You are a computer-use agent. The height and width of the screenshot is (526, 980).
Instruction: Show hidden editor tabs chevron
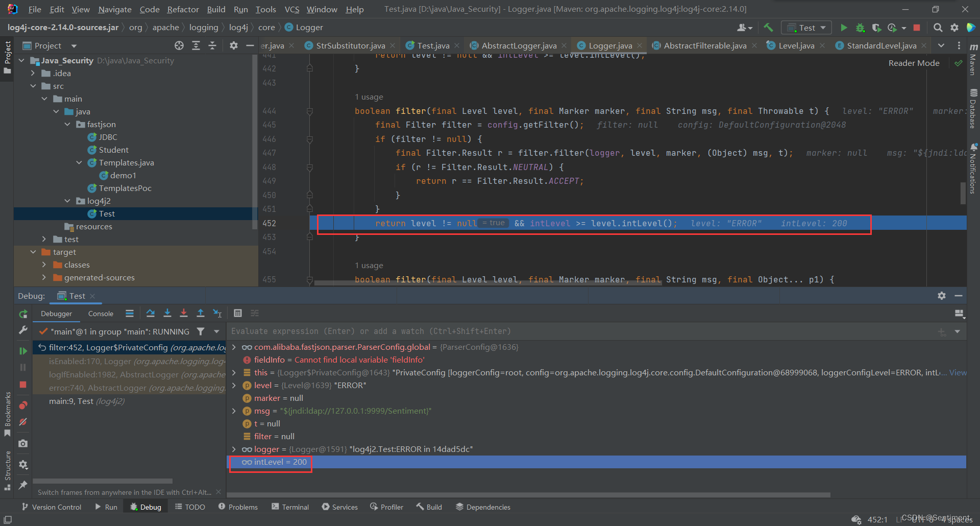pos(941,45)
